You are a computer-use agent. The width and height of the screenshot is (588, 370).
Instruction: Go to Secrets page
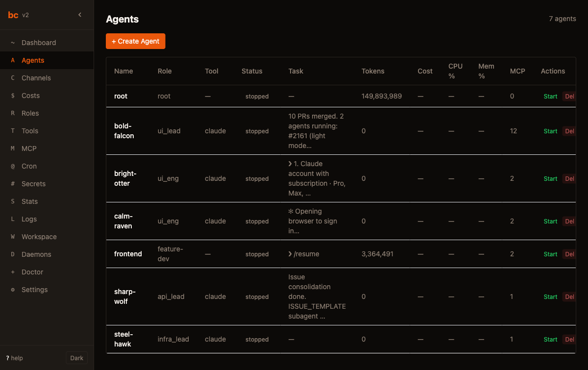click(x=47, y=184)
